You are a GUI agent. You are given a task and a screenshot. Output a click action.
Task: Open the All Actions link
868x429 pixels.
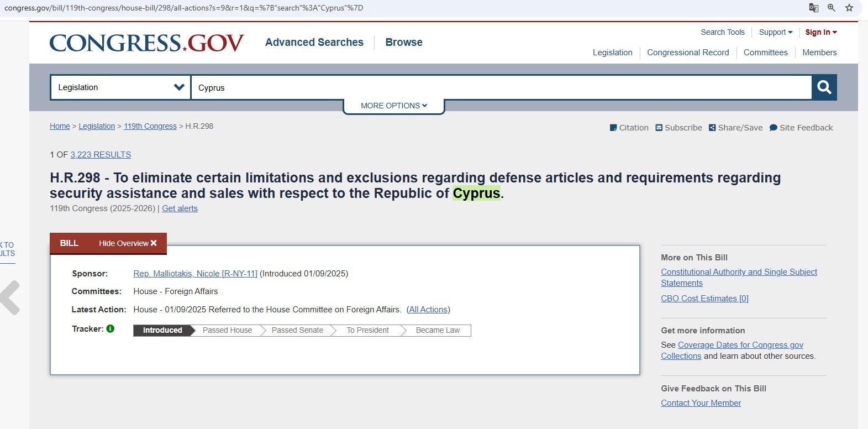pyautogui.click(x=428, y=310)
